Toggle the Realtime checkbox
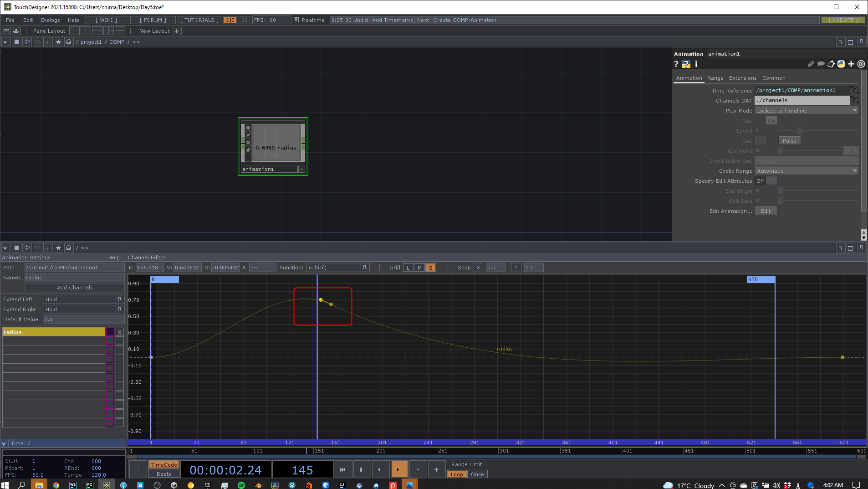Image resolution: width=868 pixels, height=489 pixels. pyautogui.click(x=296, y=20)
